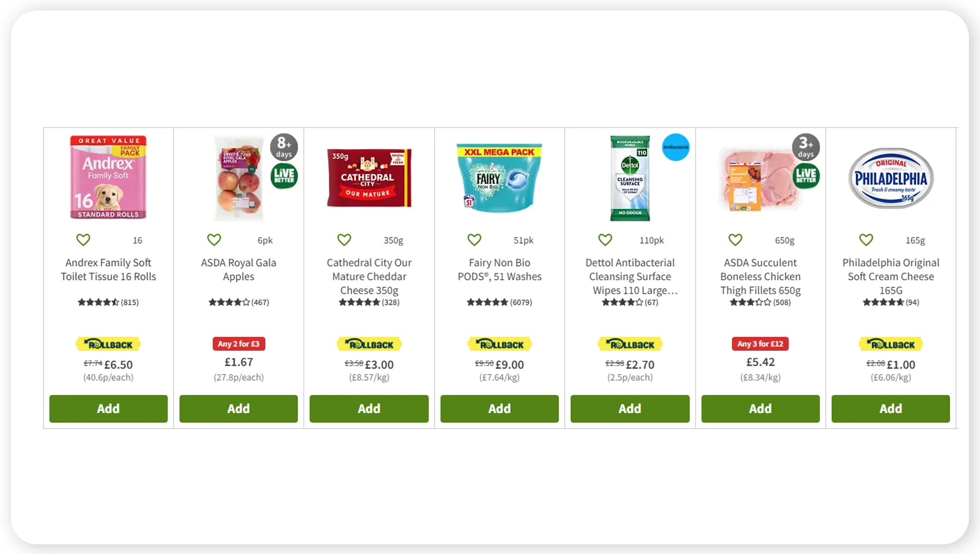Click the Any 3 for £12 chicken deal badge
The image size is (980, 554).
[x=760, y=344]
